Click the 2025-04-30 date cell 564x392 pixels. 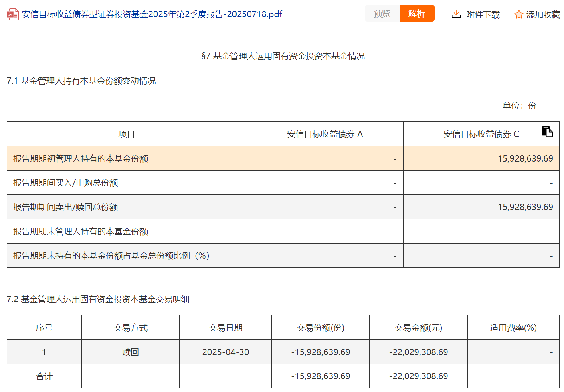(226, 352)
